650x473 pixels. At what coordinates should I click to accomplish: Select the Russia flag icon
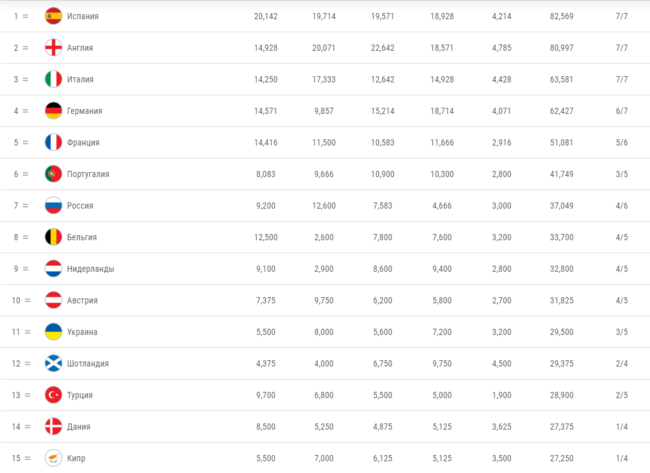click(53, 206)
